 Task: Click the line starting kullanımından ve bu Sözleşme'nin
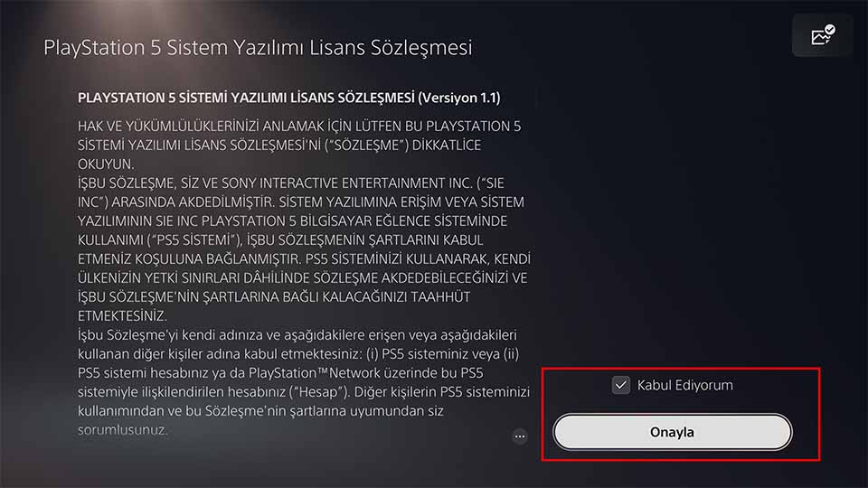pyautogui.click(x=260, y=411)
